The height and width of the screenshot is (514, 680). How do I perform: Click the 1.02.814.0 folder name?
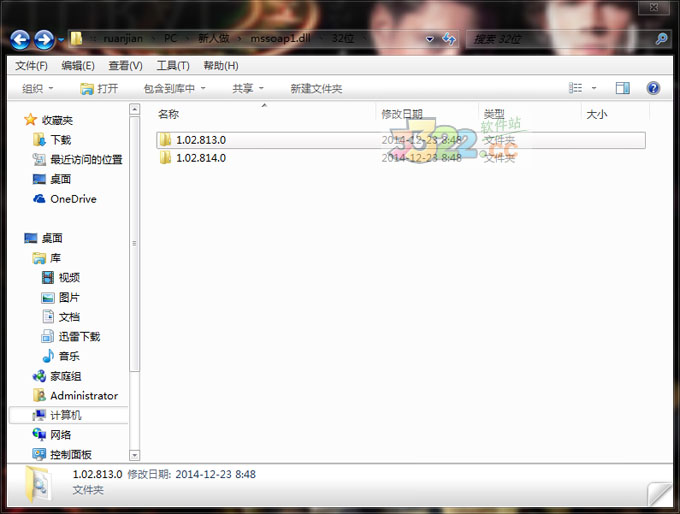[201, 157]
